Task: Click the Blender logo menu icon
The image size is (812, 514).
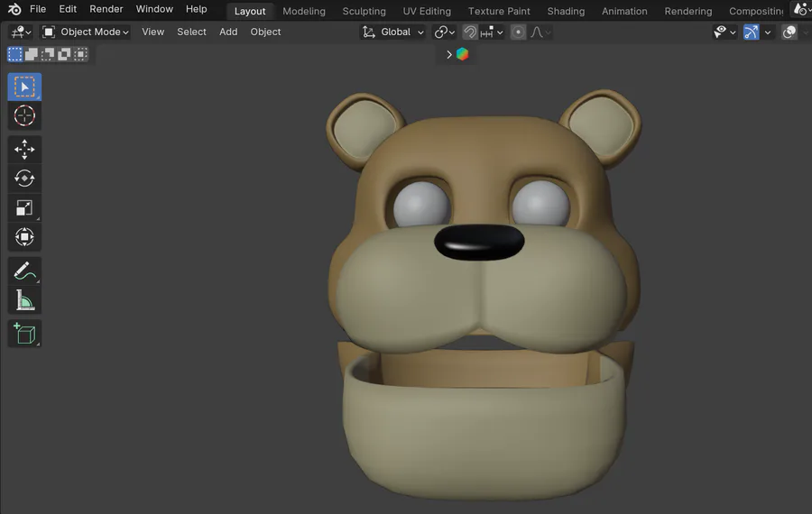Action: point(14,9)
